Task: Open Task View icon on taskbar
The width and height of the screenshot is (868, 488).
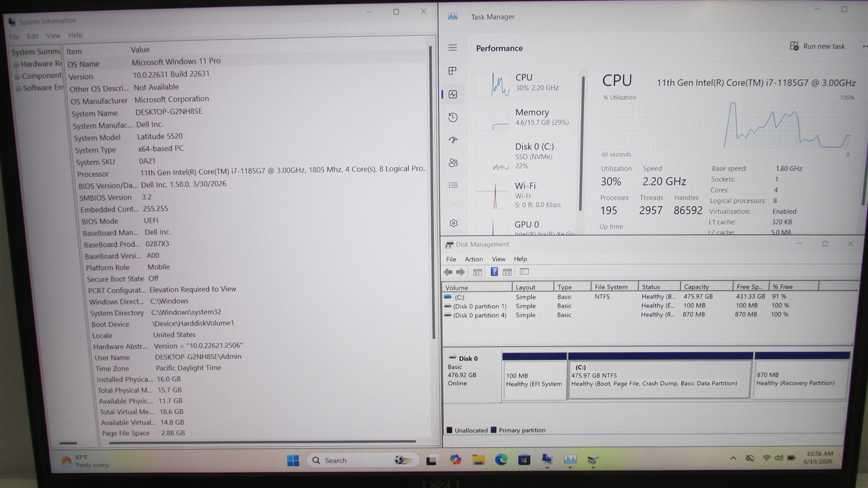Action: (x=431, y=460)
